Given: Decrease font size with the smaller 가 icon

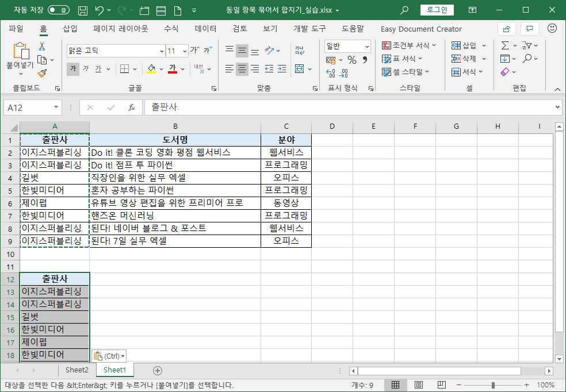Looking at the screenshot, I should point(208,51).
